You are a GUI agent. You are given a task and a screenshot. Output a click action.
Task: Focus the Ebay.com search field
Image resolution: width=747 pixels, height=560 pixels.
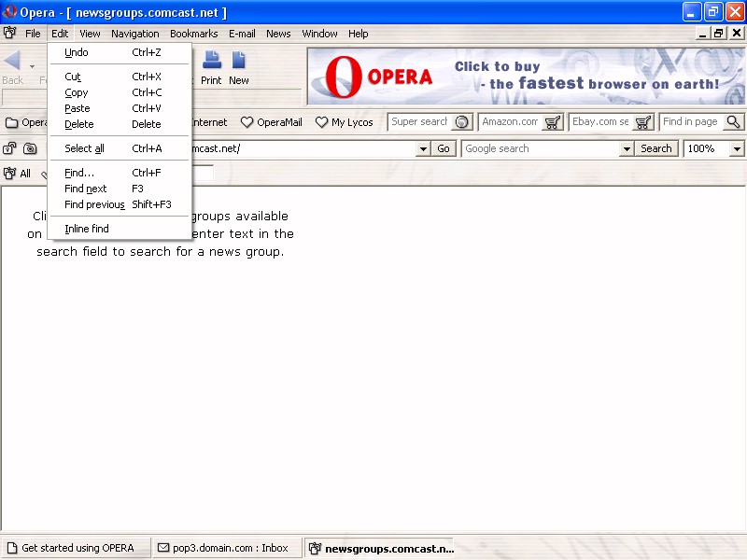pos(601,122)
